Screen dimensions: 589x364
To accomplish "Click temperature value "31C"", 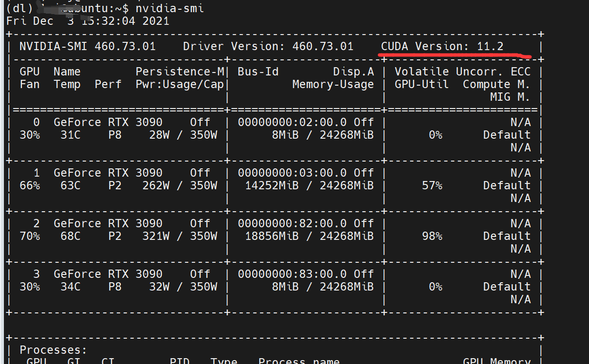I will pos(71,135).
